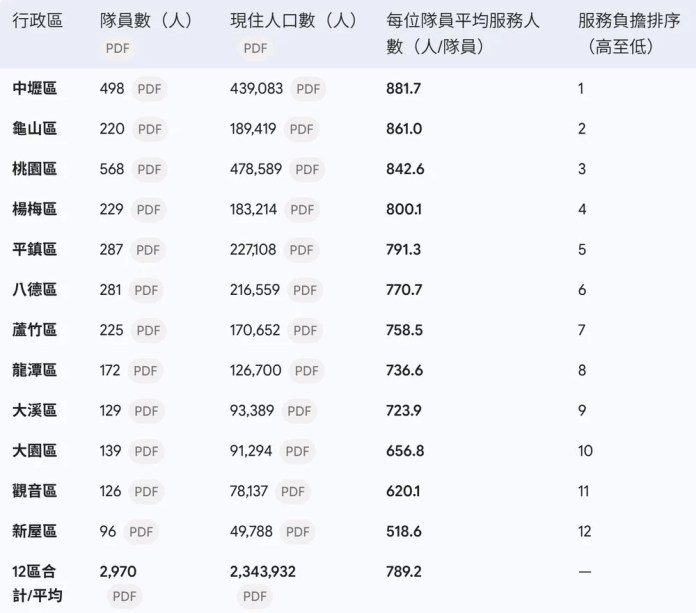The height and width of the screenshot is (613, 696).
Task: Select the value 842.6
Action: point(405,169)
